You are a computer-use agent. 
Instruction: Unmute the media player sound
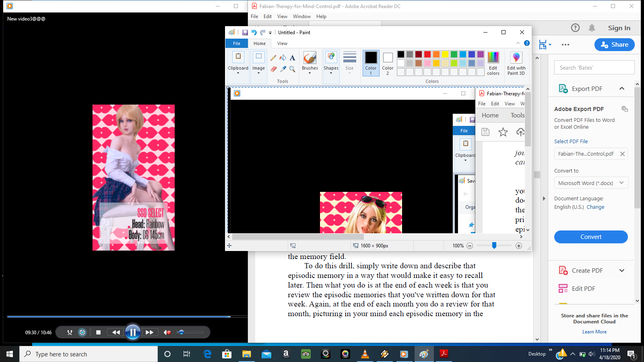[x=167, y=332]
